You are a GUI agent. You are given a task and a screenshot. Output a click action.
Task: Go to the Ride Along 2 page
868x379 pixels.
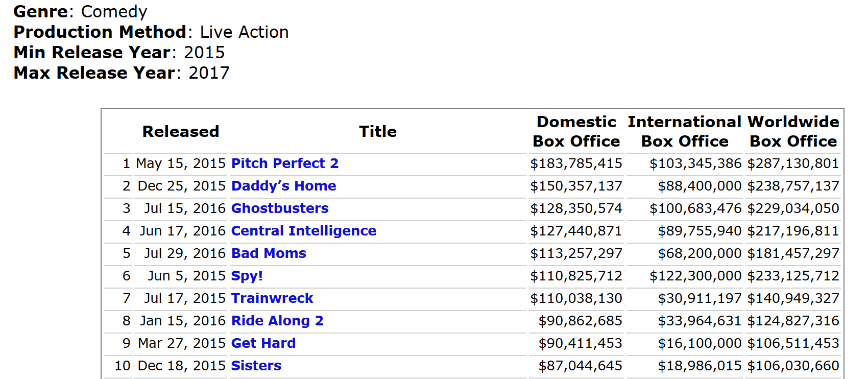277,321
